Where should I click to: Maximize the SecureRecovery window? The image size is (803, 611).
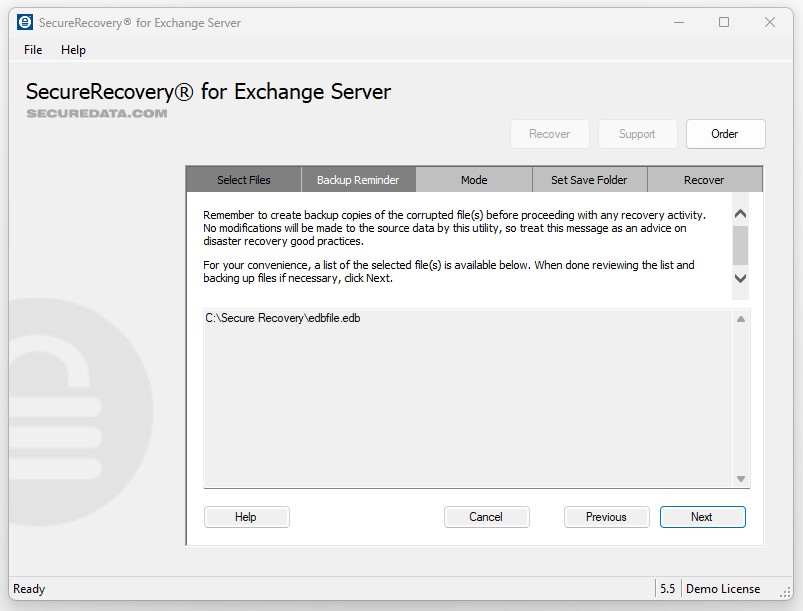[724, 22]
